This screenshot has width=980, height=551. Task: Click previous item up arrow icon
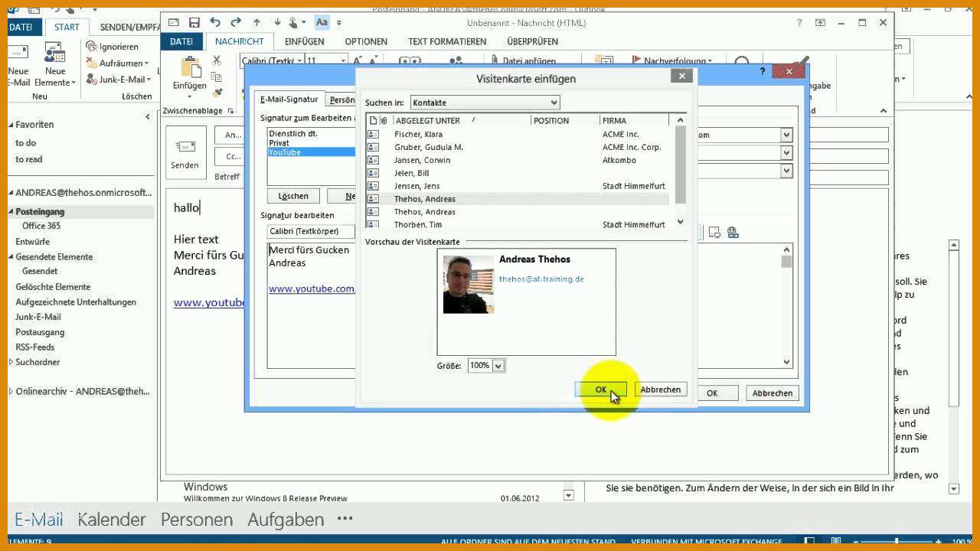[256, 23]
